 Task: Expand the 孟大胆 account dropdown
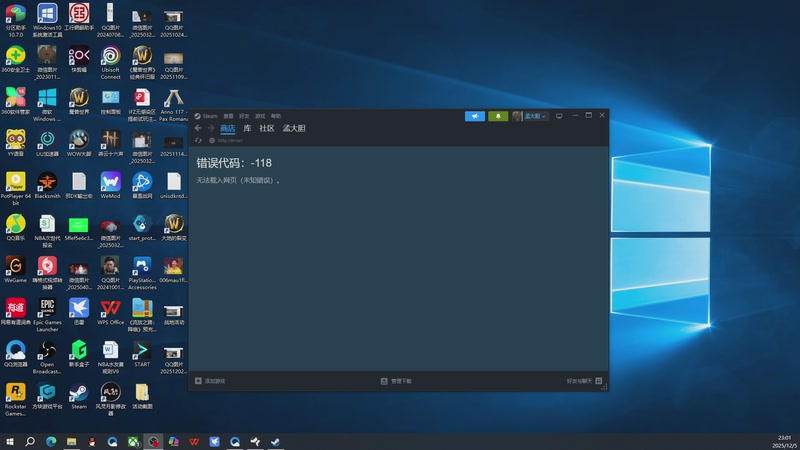pos(530,116)
